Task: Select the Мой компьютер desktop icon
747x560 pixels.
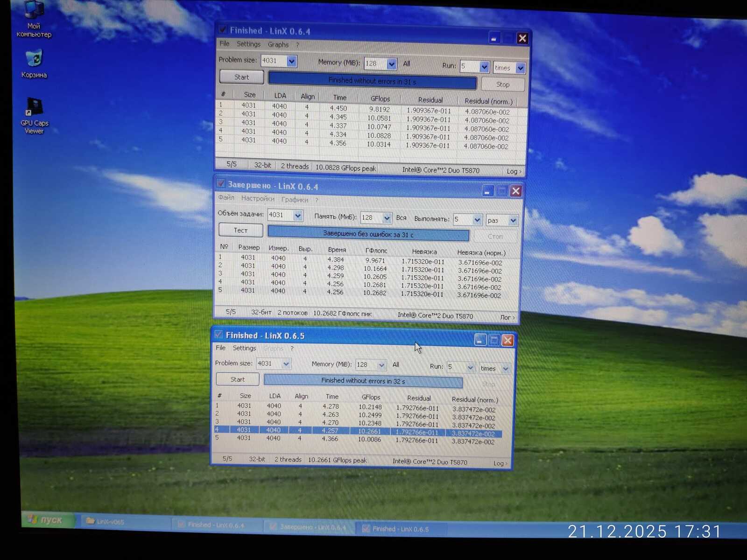Action: [34, 20]
